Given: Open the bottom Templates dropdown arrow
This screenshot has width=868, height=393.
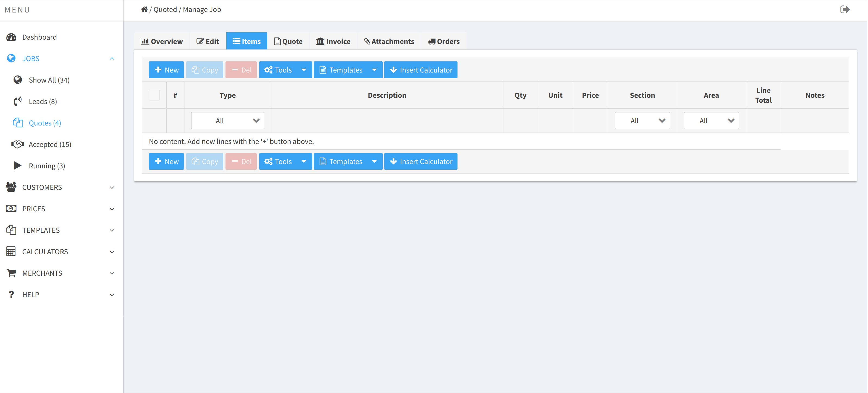Looking at the screenshot, I should pyautogui.click(x=374, y=162).
